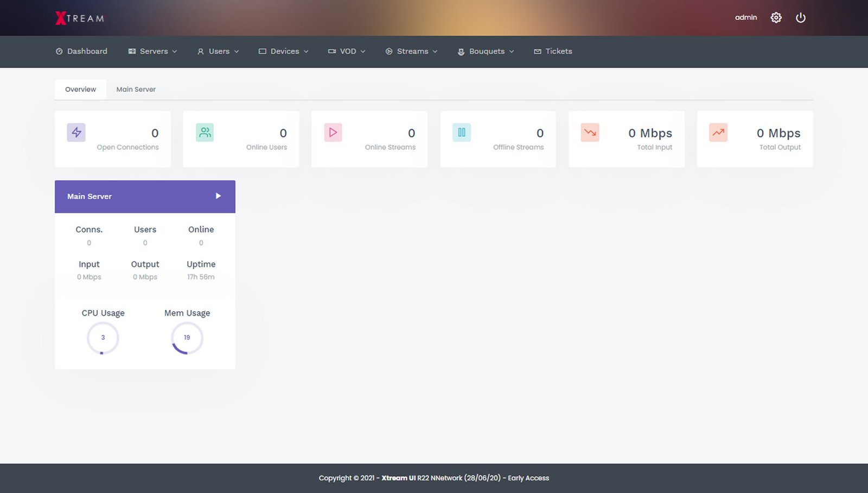Click the Open Connections label

(x=128, y=147)
